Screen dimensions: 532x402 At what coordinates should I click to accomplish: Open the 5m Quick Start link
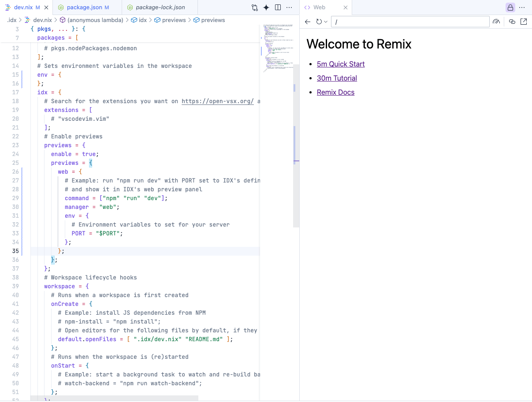(x=341, y=64)
